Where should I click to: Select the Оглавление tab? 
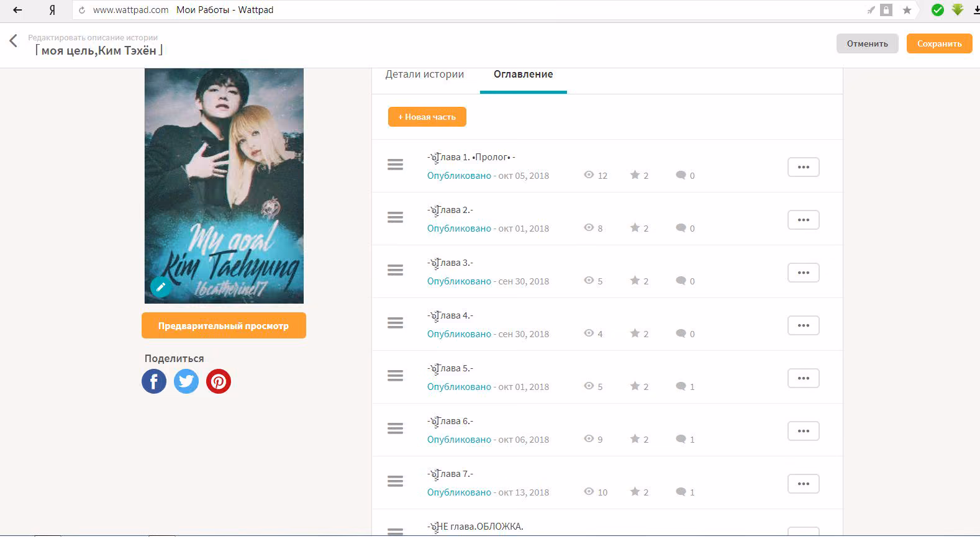coord(524,75)
